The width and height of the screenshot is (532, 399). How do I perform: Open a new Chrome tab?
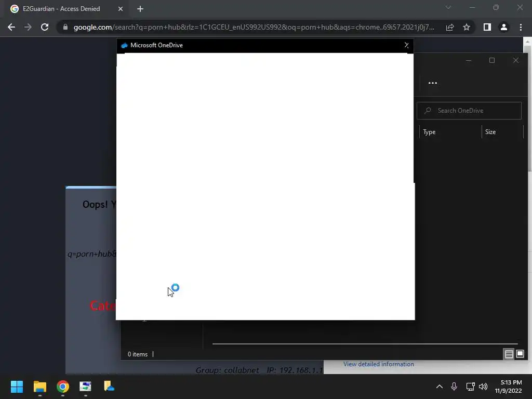[140, 9]
